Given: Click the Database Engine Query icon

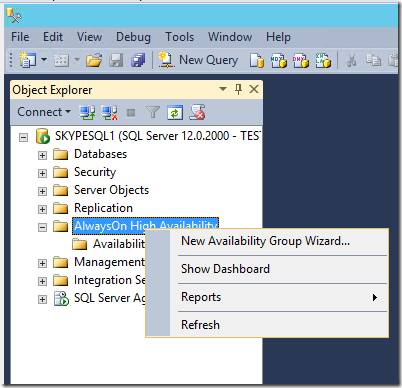Looking at the screenshot, I should (x=257, y=61).
